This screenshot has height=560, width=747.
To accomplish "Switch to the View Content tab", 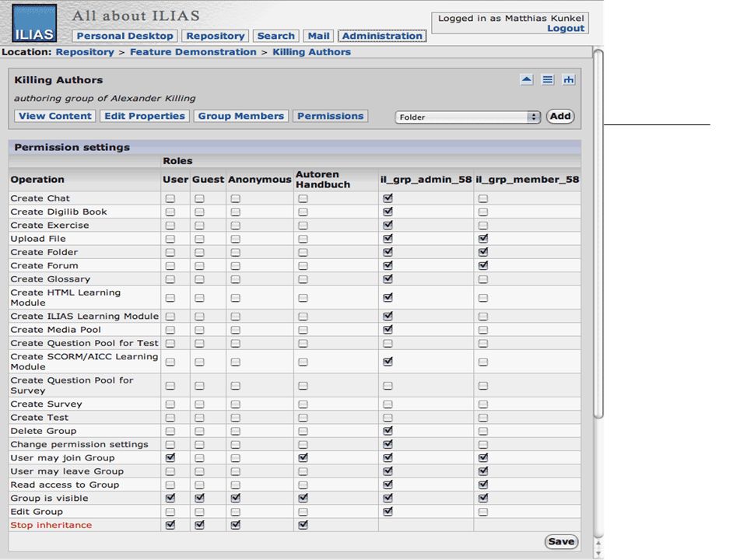I will (54, 116).
